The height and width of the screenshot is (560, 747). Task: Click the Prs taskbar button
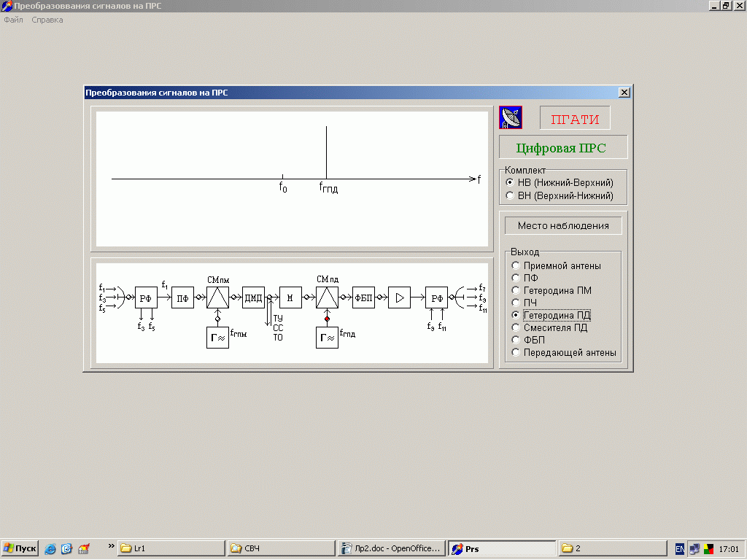[502, 548]
